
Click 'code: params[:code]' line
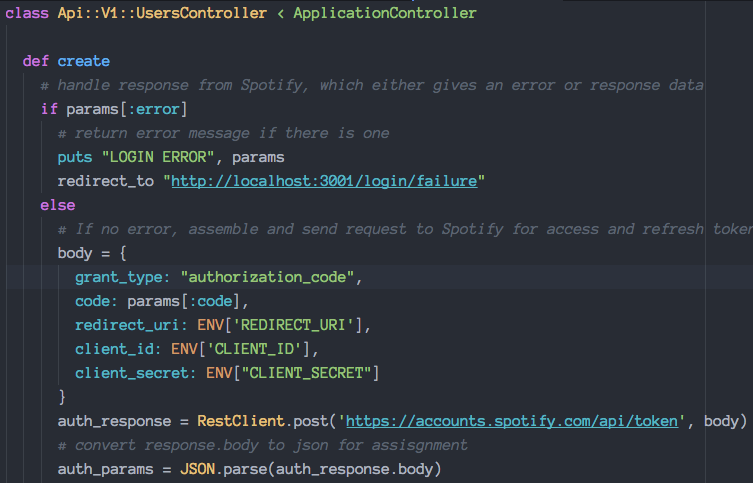tap(161, 302)
